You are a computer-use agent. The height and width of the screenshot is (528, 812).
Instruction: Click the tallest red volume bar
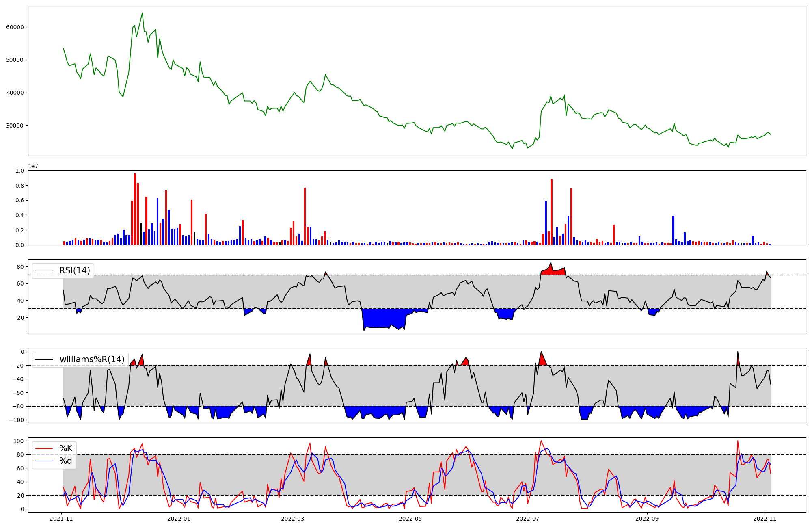pos(135,209)
